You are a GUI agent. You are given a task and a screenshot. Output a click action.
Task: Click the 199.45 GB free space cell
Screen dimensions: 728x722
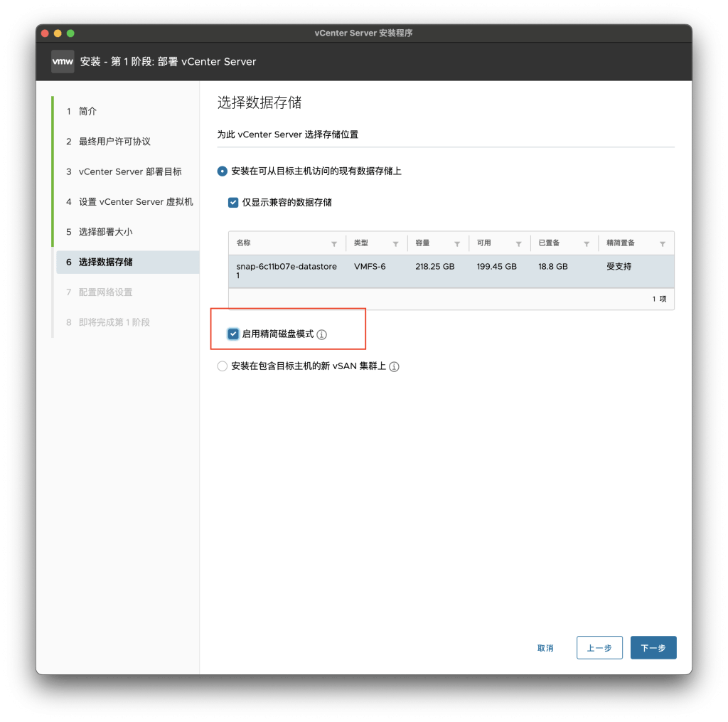point(497,267)
